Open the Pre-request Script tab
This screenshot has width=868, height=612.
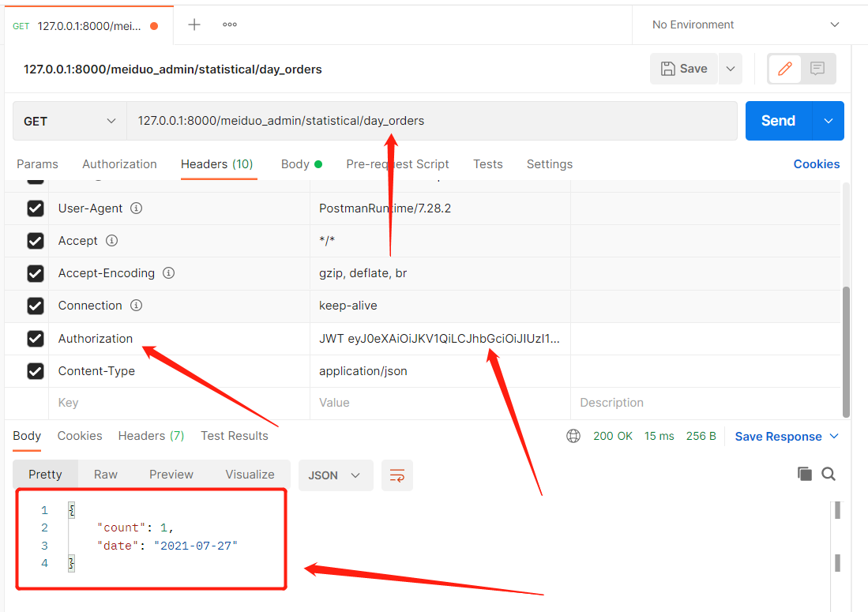pyautogui.click(x=397, y=164)
